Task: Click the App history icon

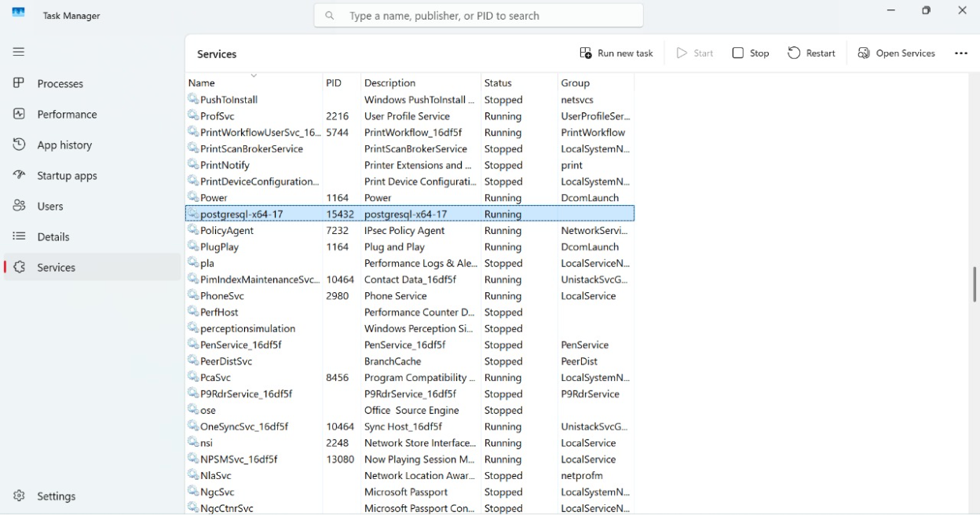Action: [x=19, y=145]
